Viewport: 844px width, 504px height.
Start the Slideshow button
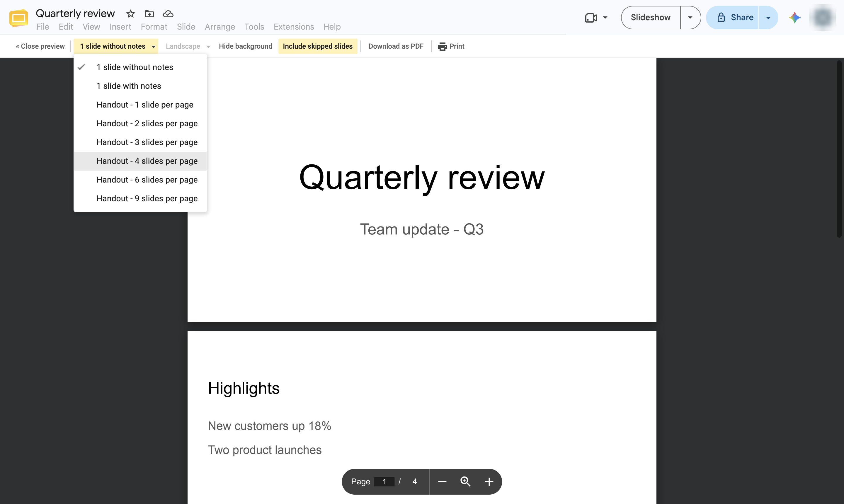pos(650,18)
